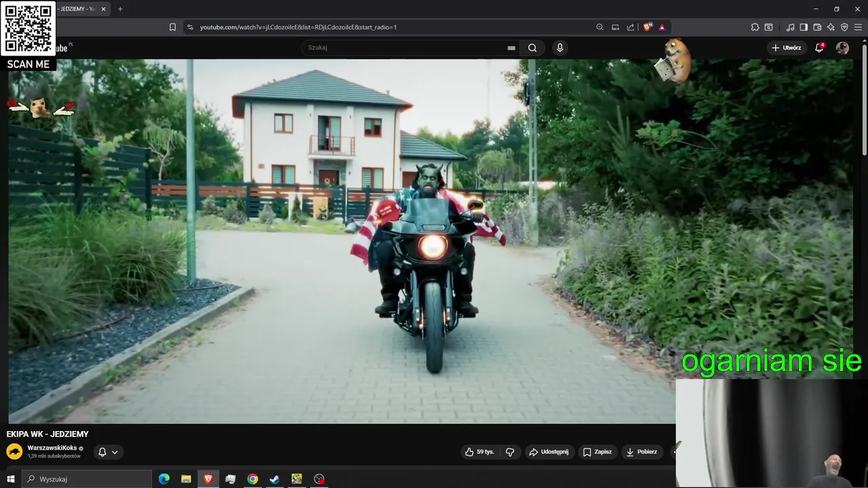Share this page via address bar icon
This screenshot has width=868, height=488.
631,27
